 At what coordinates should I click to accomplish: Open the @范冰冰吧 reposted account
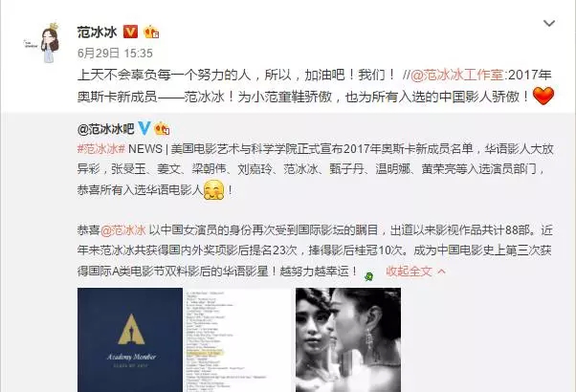pyautogui.click(x=106, y=129)
